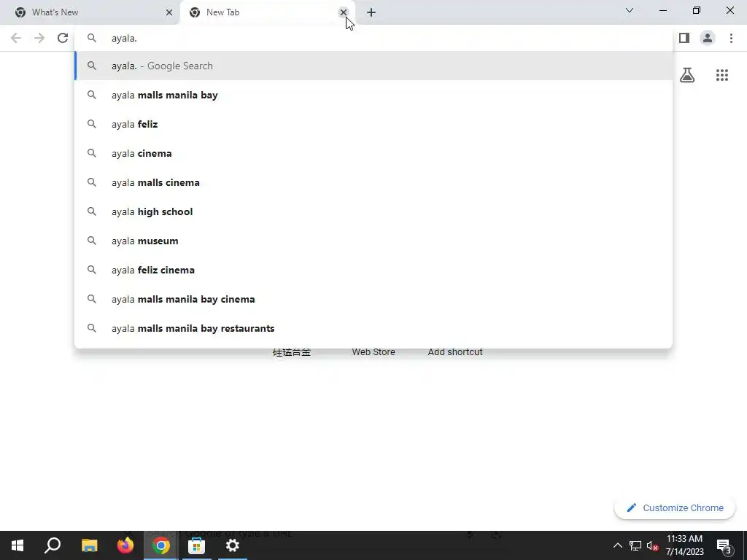Open Chrome's three-dot menu

point(731,38)
